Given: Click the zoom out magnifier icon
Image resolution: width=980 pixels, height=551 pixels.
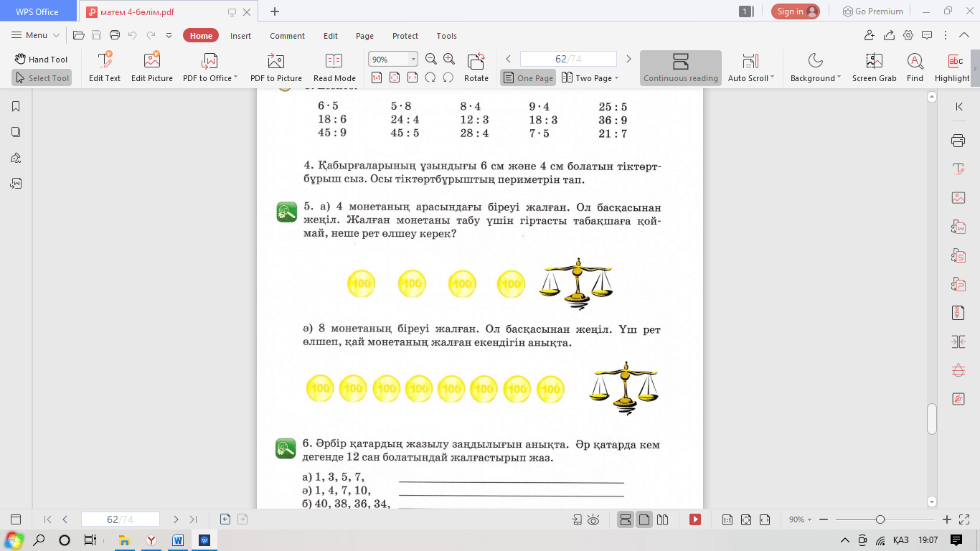Looking at the screenshot, I should [x=431, y=59].
